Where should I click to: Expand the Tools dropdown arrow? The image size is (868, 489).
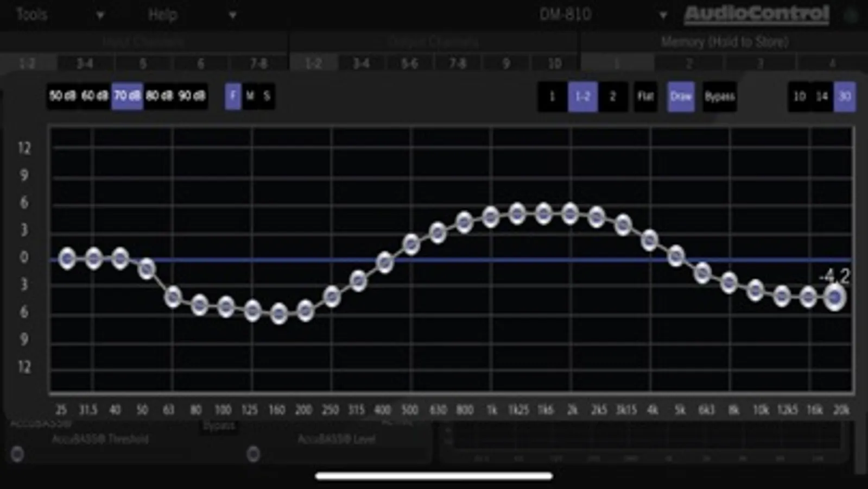pyautogui.click(x=100, y=15)
